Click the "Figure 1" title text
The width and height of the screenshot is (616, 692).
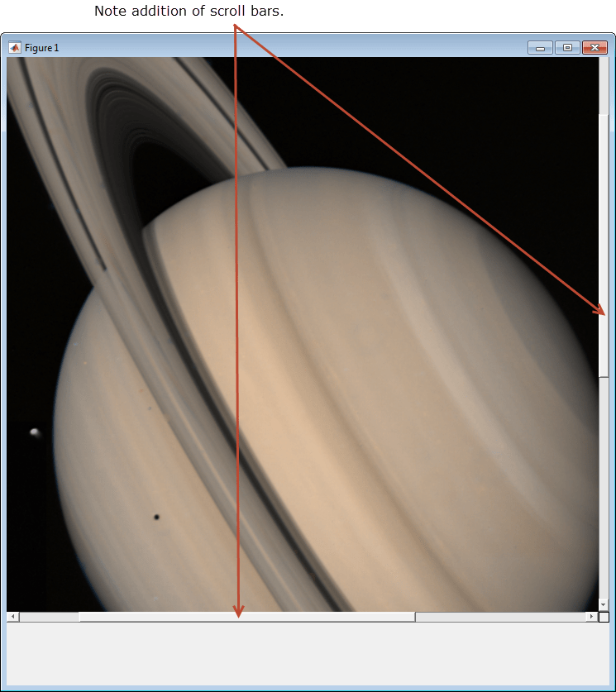pyautogui.click(x=41, y=48)
